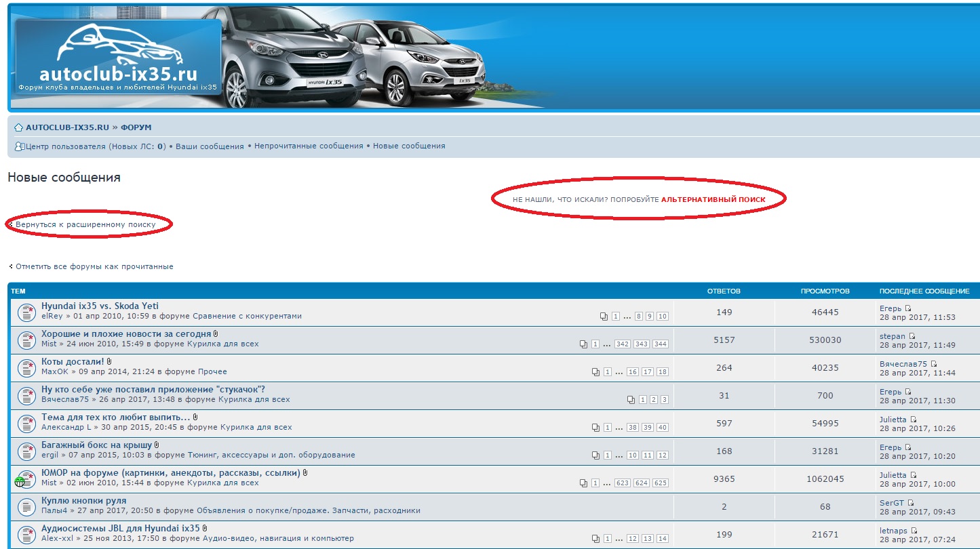Click multipage icon for Аудиосистемы JBL topic
This screenshot has width=980, height=549.
(595, 539)
